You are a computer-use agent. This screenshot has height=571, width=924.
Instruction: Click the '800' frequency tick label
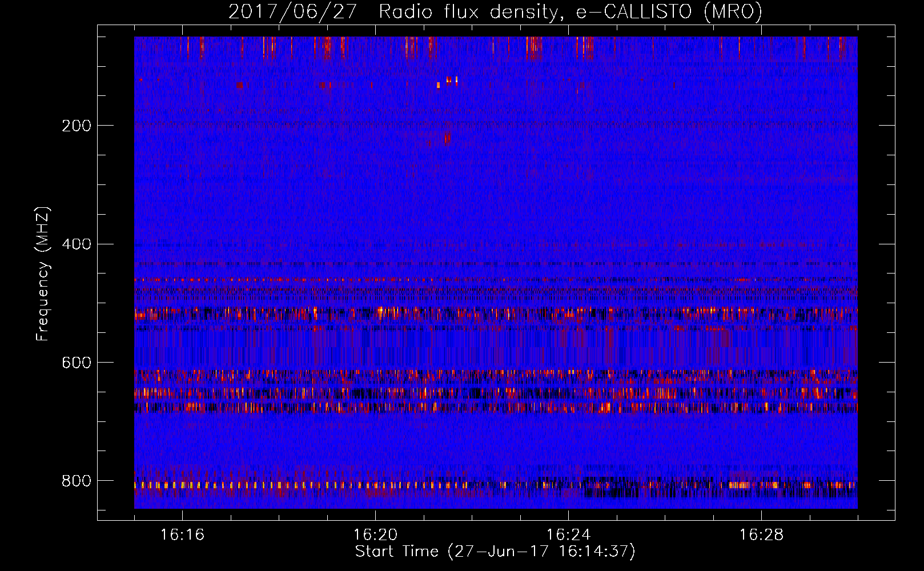[x=76, y=481]
